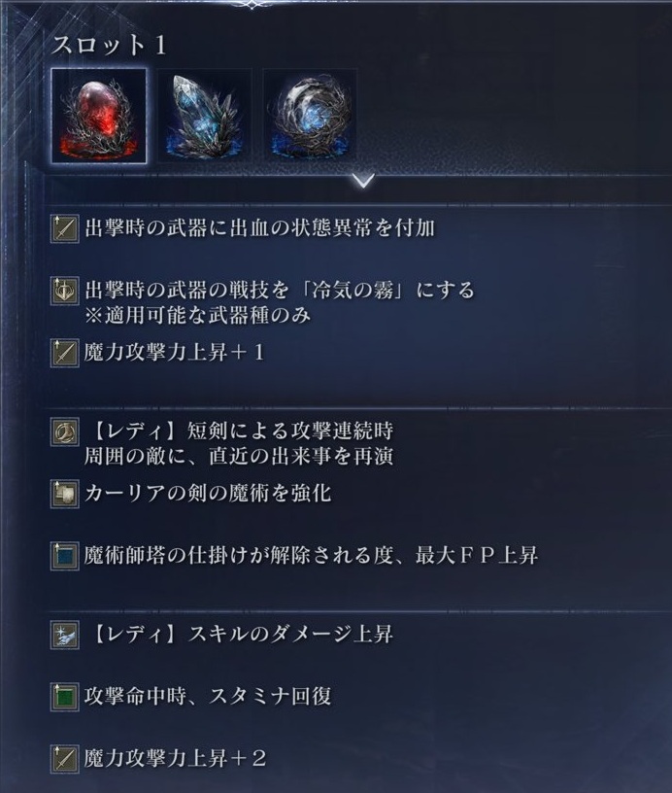Viewport: 672px width, 793px height.
Task: Click the blue square icon beside 魔術師塔の仕掛け
Action: click(x=65, y=556)
